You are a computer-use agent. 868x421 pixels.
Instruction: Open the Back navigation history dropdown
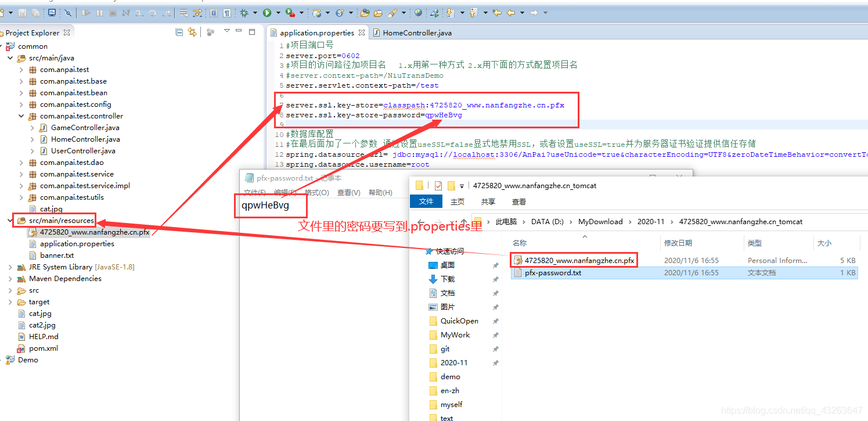pos(521,13)
